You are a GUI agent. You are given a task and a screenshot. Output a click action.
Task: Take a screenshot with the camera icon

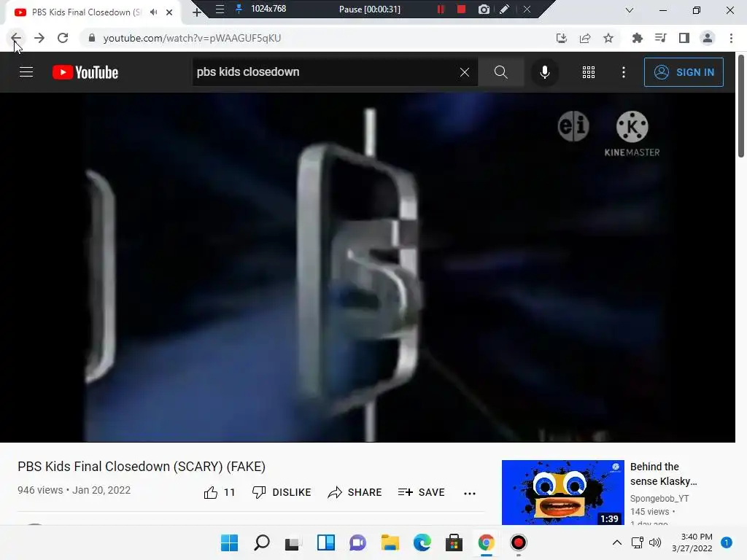click(x=484, y=9)
